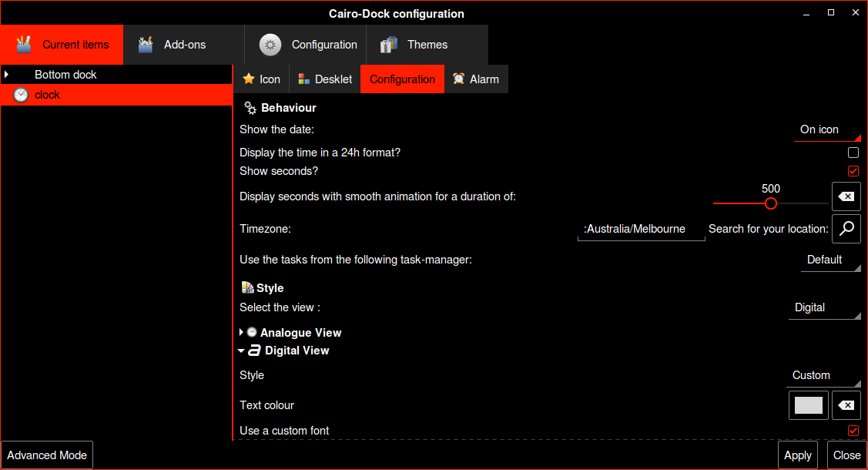
Task: Go to the top Configuration tab
Action: coord(309,45)
